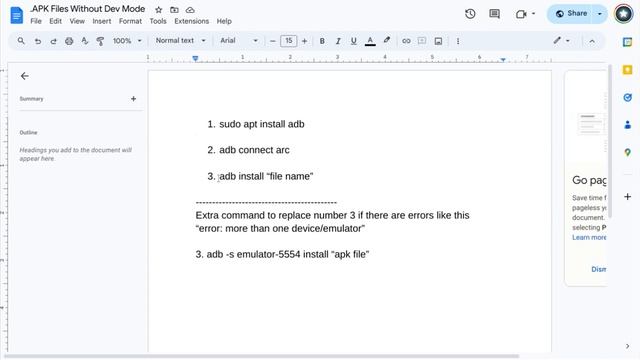This screenshot has width=640, height=360.
Task: Undo the last action
Action: [38, 41]
